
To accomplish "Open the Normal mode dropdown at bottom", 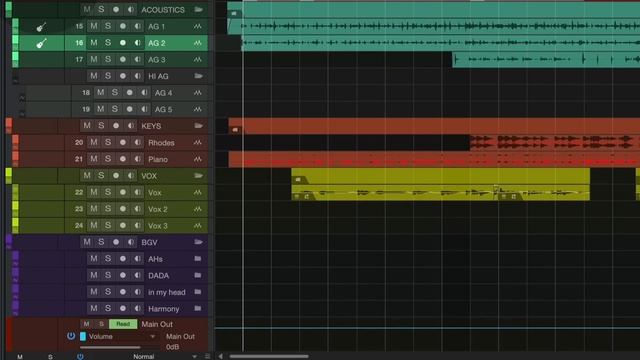I will (194, 356).
